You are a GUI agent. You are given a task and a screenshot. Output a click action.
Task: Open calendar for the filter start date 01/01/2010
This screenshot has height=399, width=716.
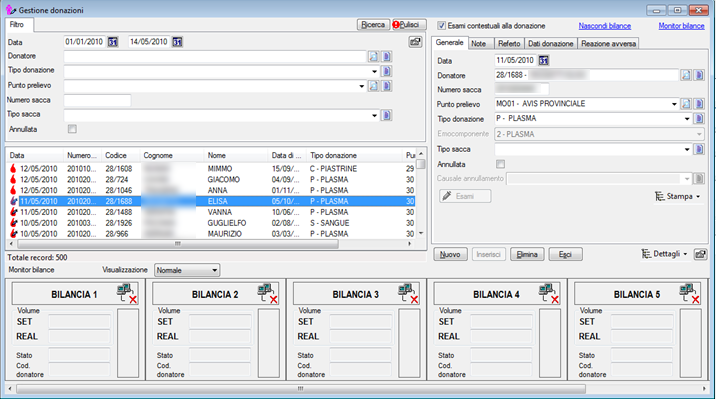(x=113, y=42)
